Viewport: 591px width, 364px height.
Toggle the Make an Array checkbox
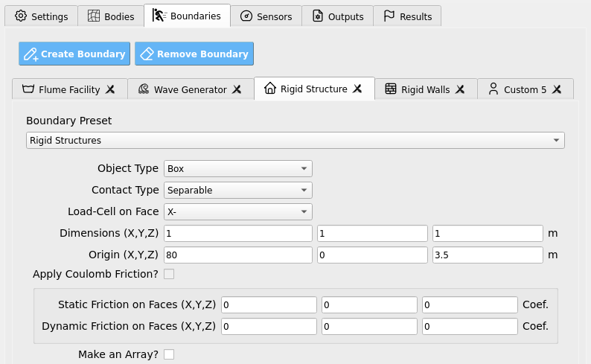[x=169, y=354]
